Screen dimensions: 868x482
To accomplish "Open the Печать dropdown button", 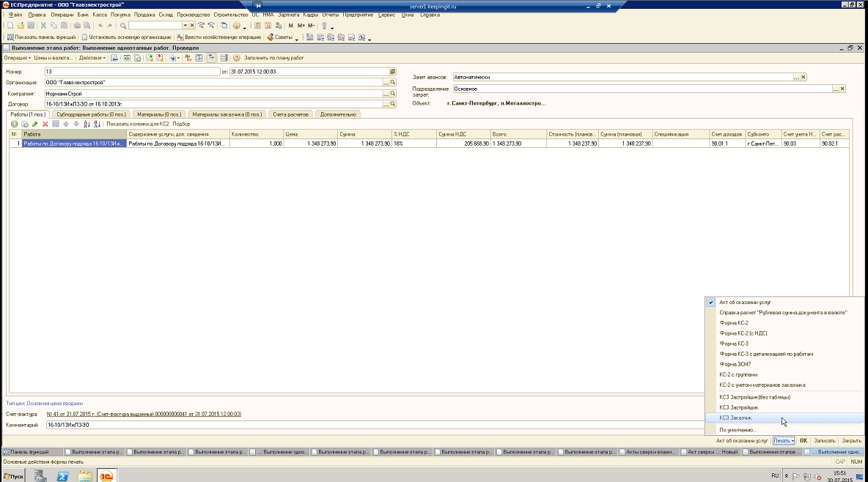I will click(784, 441).
